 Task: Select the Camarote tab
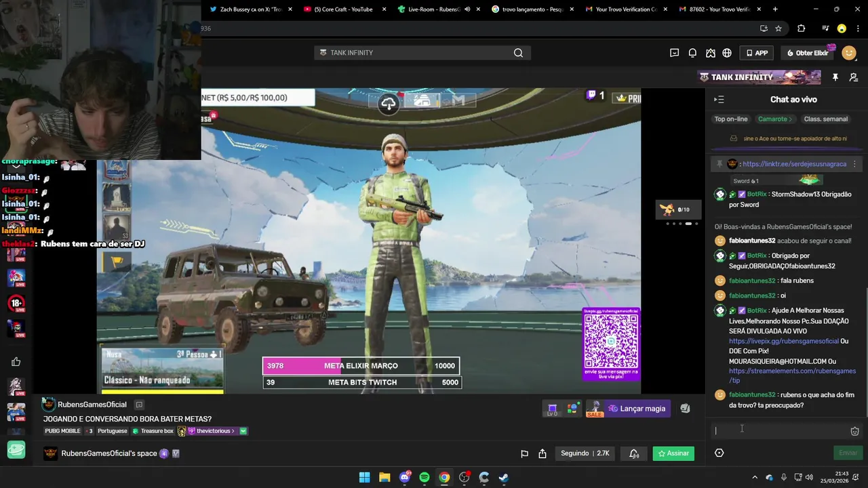(x=774, y=119)
